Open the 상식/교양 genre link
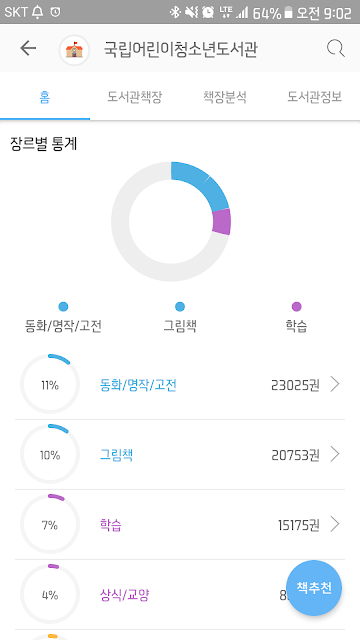This screenshot has height=640, width=360. coord(124,595)
